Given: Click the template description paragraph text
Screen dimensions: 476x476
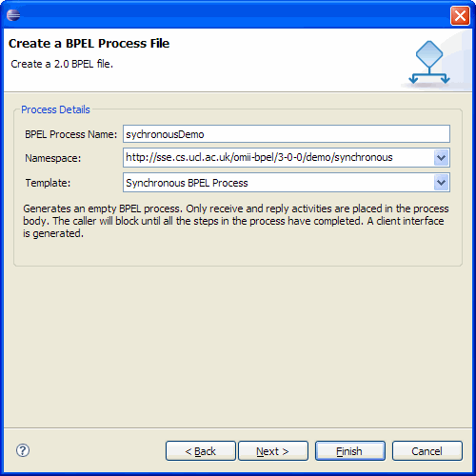Looking at the screenshot, I should (236, 221).
